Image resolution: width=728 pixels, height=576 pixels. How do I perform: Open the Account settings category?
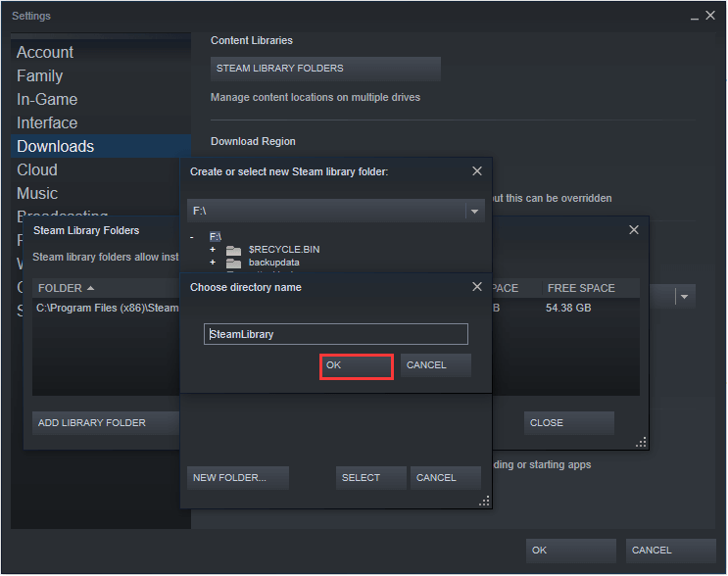[x=45, y=53]
